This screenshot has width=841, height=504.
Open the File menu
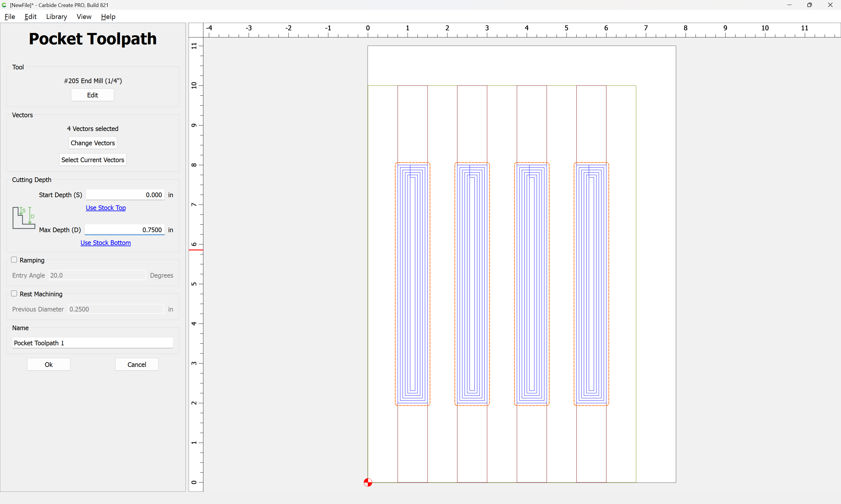click(x=10, y=17)
